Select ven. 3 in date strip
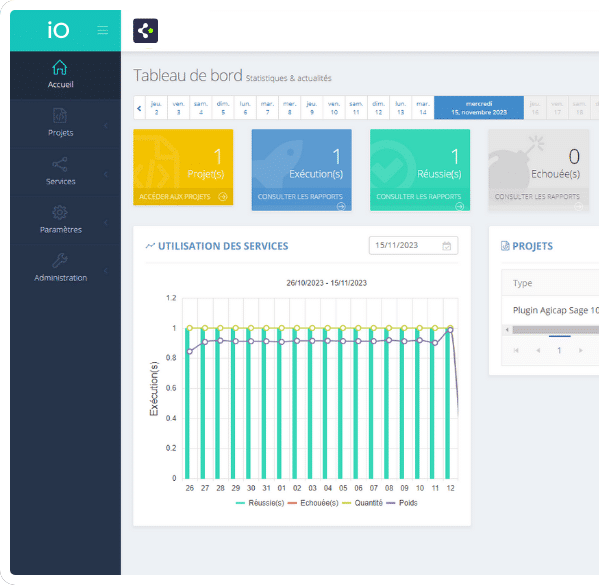This screenshot has width=599, height=585. [178, 108]
